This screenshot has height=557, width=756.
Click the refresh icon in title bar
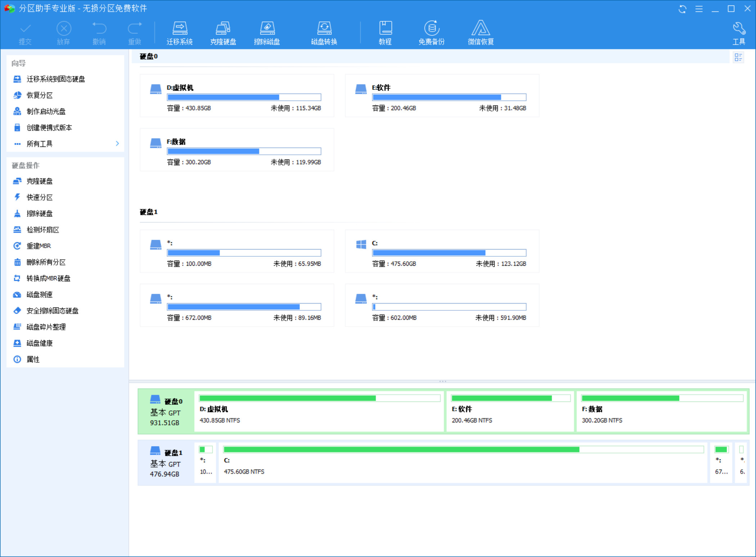[x=682, y=9]
